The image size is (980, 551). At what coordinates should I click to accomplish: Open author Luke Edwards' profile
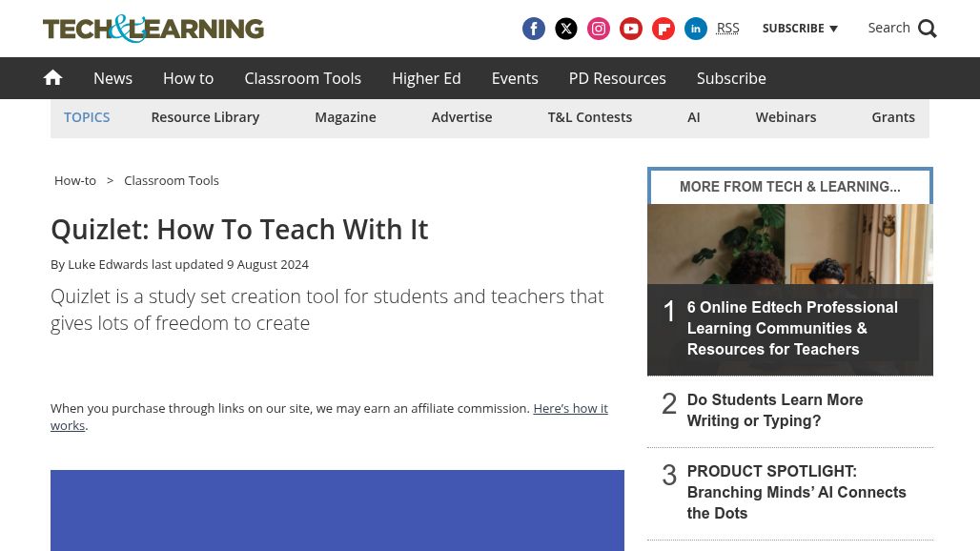[108, 264]
